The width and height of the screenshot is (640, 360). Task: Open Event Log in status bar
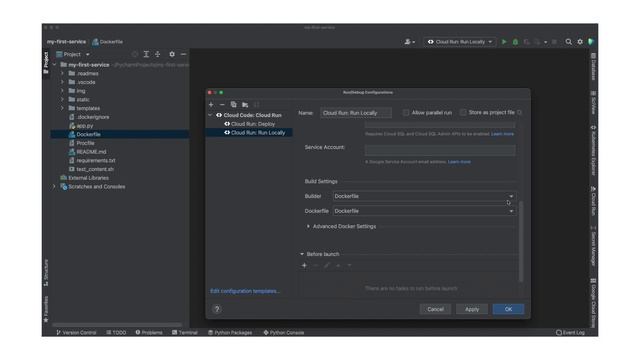[x=570, y=333]
